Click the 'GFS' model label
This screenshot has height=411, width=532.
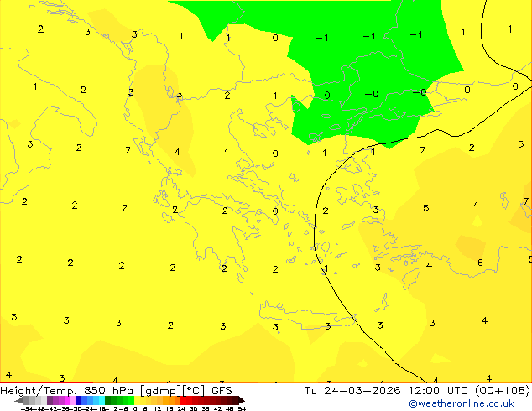coord(222,391)
